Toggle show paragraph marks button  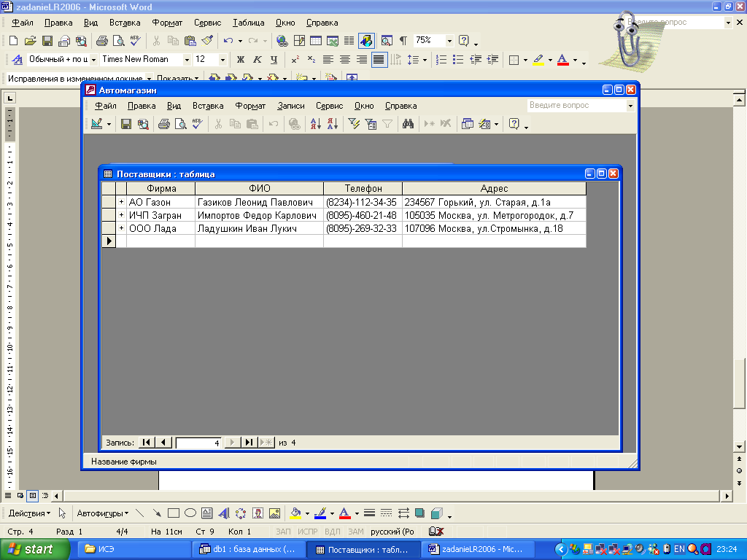(403, 41)
